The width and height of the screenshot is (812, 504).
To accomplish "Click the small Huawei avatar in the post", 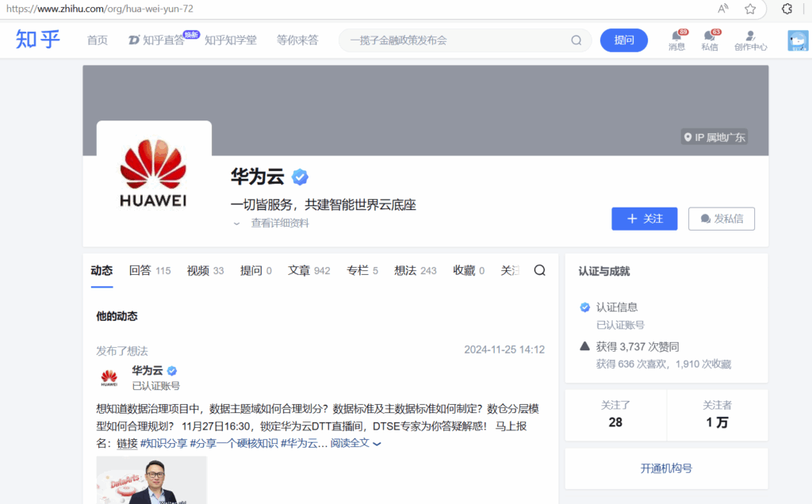I will click(109, 378).
